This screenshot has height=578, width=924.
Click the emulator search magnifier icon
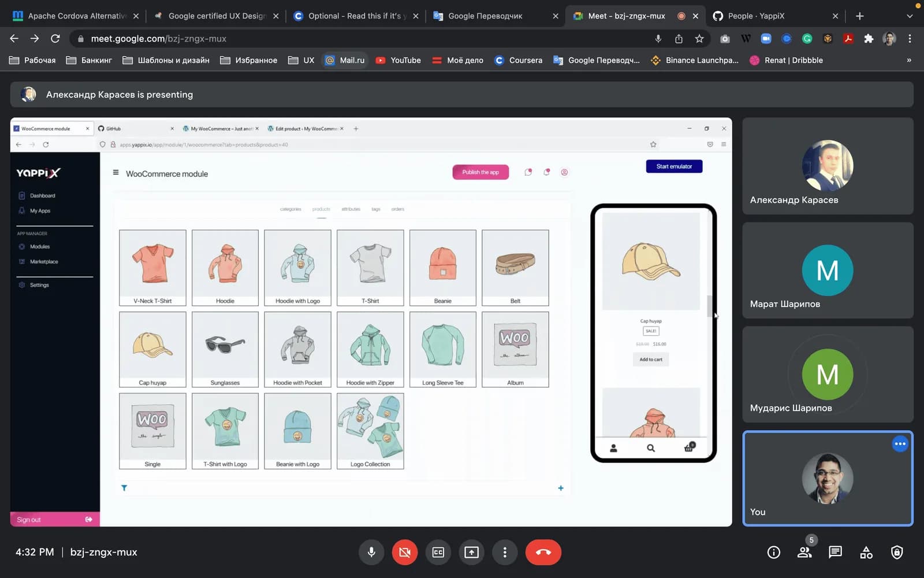point(651,448)
